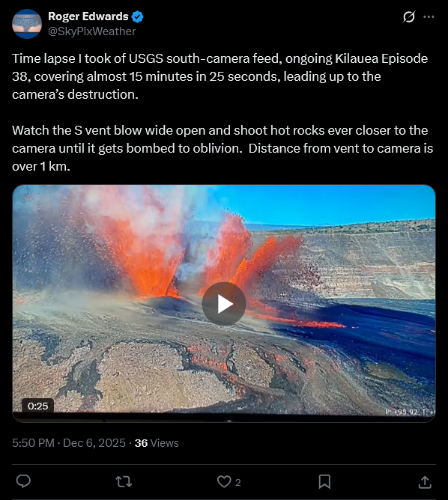The height and width of the screenshot is (500, 448).
Task: Open the 5:50 PM Dec 6, 2025 timestamp
Action: point(69,443)
